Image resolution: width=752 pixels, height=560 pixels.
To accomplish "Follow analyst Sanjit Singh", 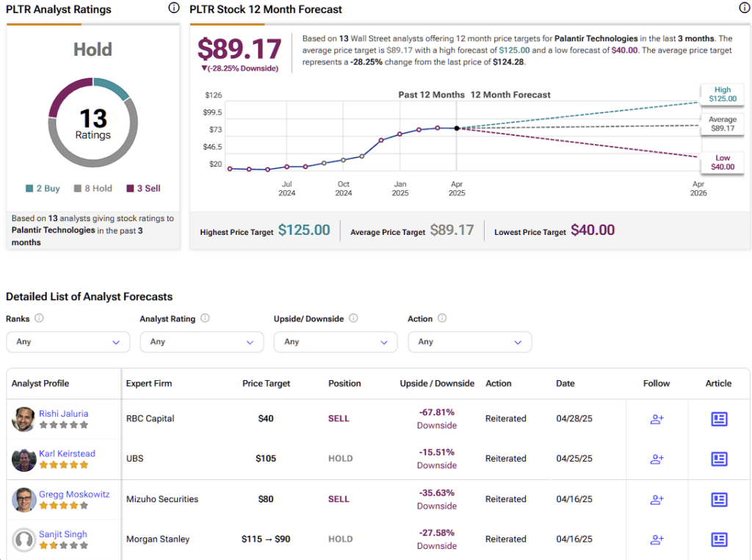I will click(657, 539).
